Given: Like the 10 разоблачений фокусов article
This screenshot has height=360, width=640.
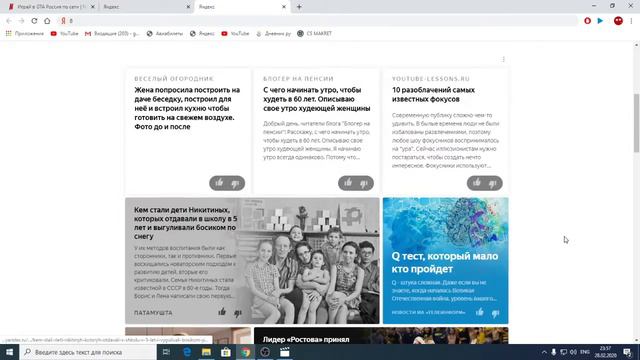Looking at the screenshot, I should tap(477, 183).
